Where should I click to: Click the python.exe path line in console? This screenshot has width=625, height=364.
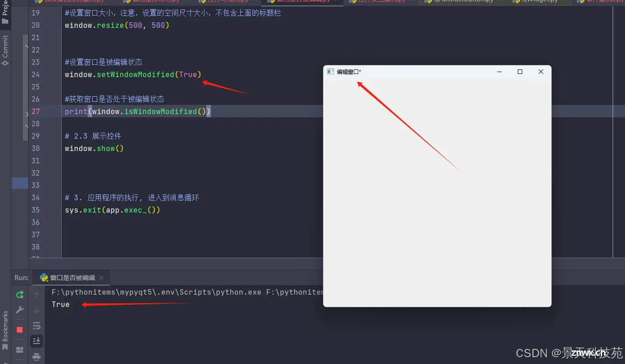tap(187, 292)
